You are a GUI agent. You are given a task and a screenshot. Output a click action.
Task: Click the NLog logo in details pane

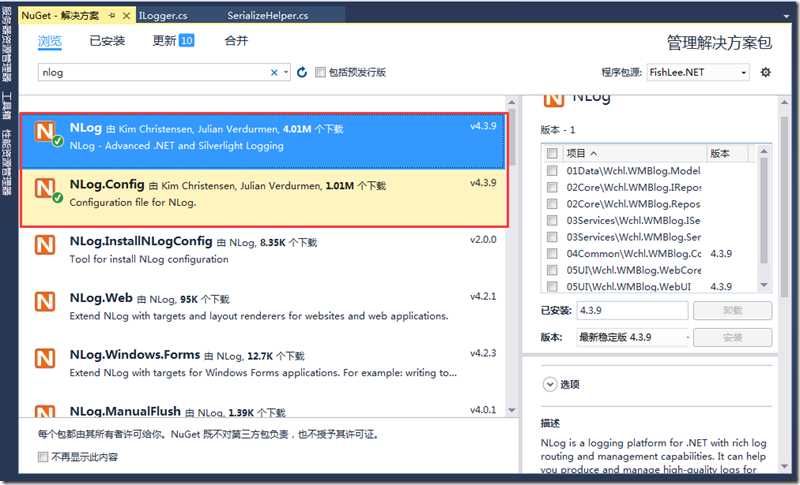(554, 100)
